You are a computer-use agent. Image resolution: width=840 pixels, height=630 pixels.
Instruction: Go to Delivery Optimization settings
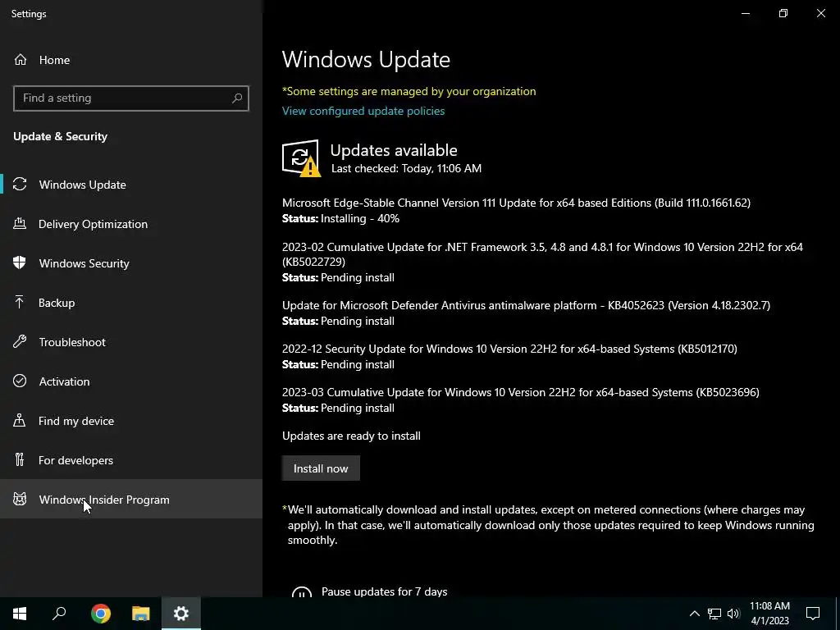[x=131, y=224]
